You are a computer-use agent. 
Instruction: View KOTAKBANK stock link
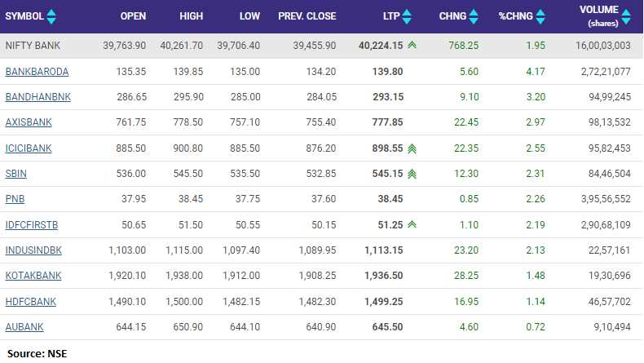33,276
